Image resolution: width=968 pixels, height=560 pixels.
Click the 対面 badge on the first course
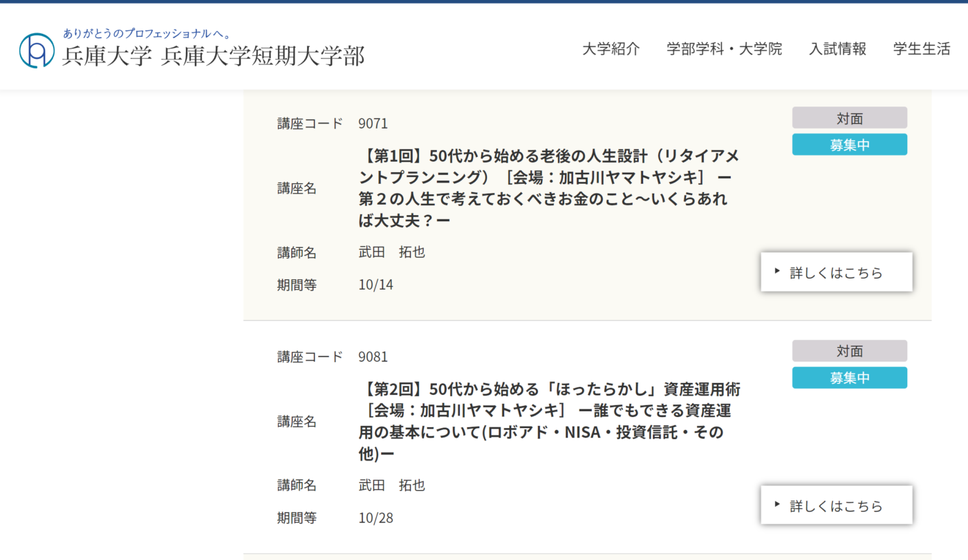(849, 118)
